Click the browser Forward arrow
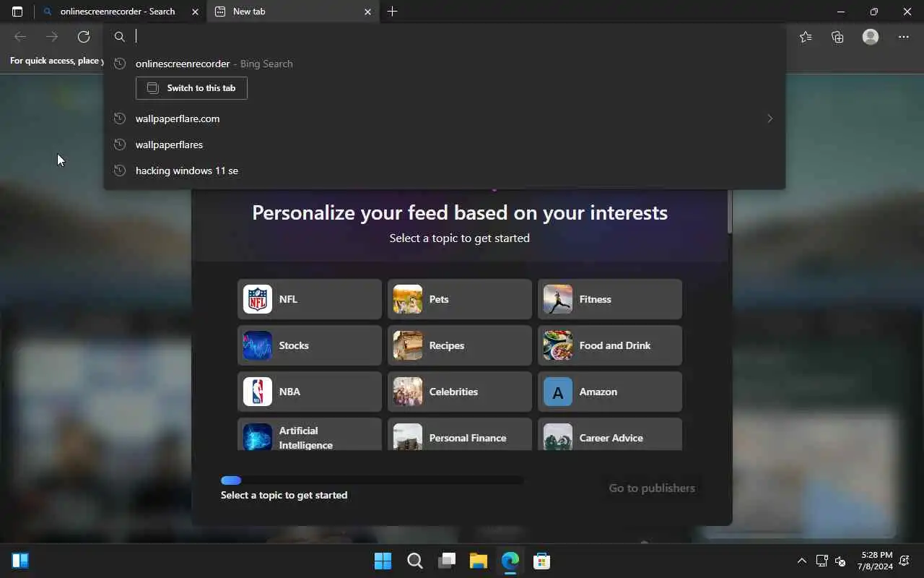Screen dimensions: 924x578 (x=52, y=37)
